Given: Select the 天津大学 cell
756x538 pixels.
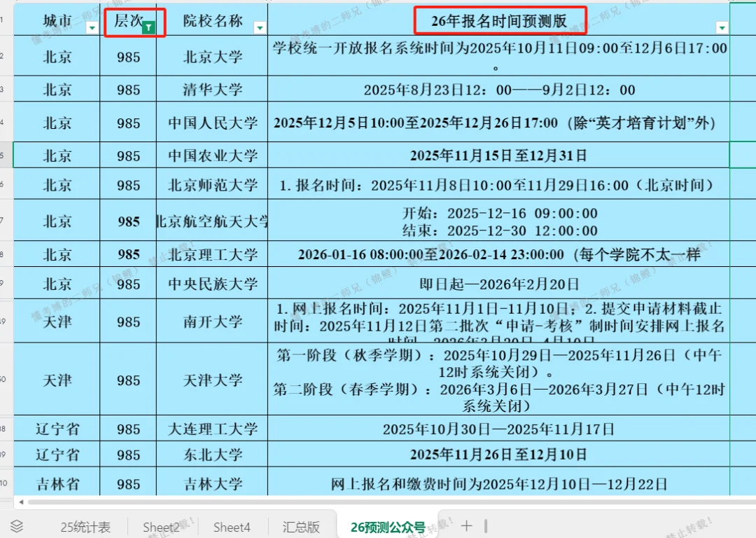Looking at the screenshot, I should (x=212, y=380).
